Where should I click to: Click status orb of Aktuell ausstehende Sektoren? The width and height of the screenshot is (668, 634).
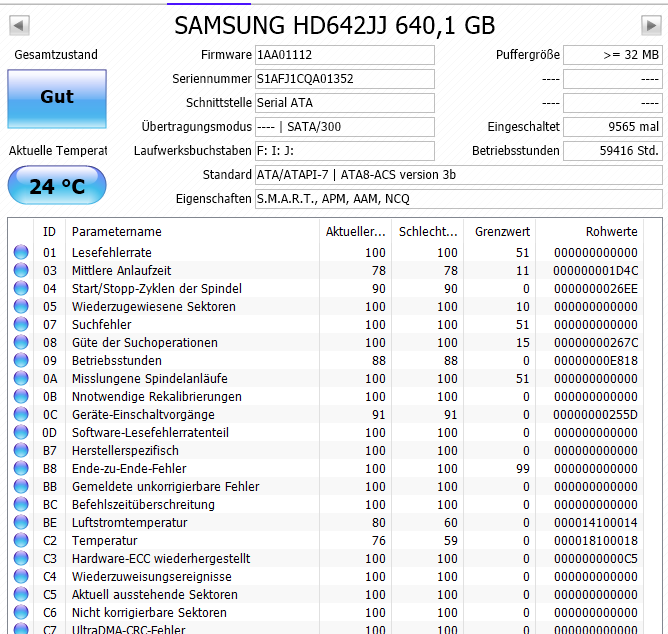tap(21, 594)
